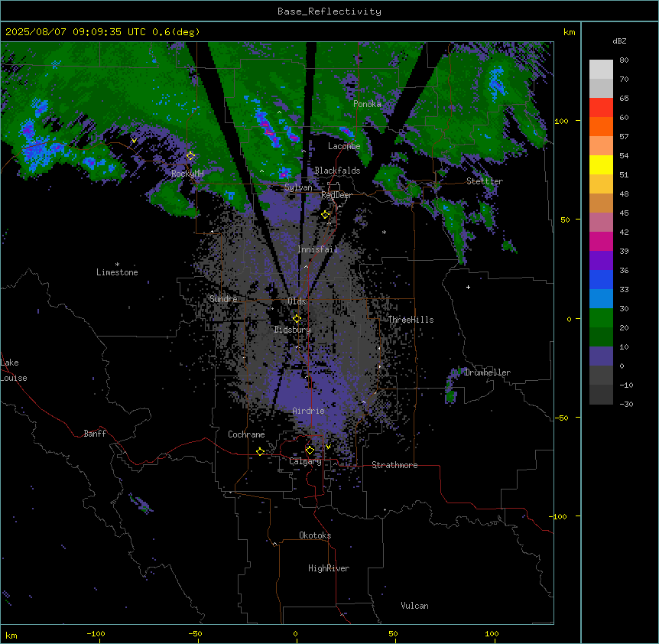Click the Banff label
The image size is (659, 644).
pos(95,434)
